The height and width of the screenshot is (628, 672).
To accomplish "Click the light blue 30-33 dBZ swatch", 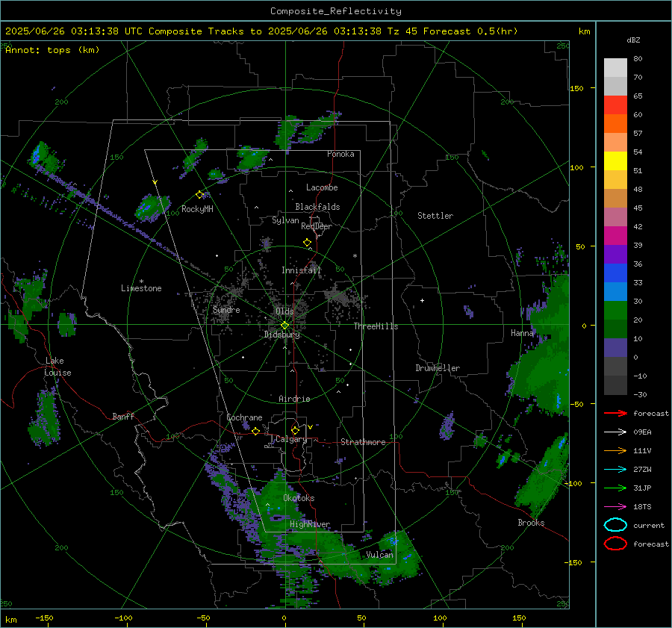I will [615, 292].
